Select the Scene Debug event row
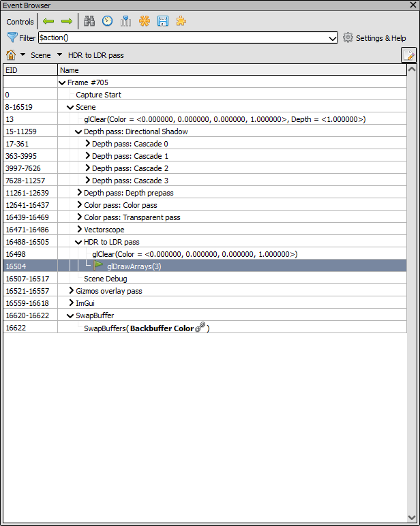420x526 pixels. [x=105, y=279]
